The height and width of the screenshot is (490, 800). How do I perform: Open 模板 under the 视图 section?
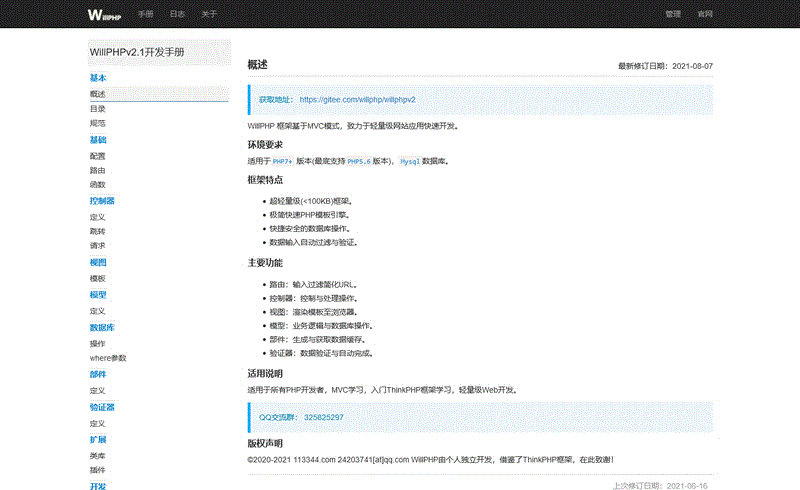98,278
